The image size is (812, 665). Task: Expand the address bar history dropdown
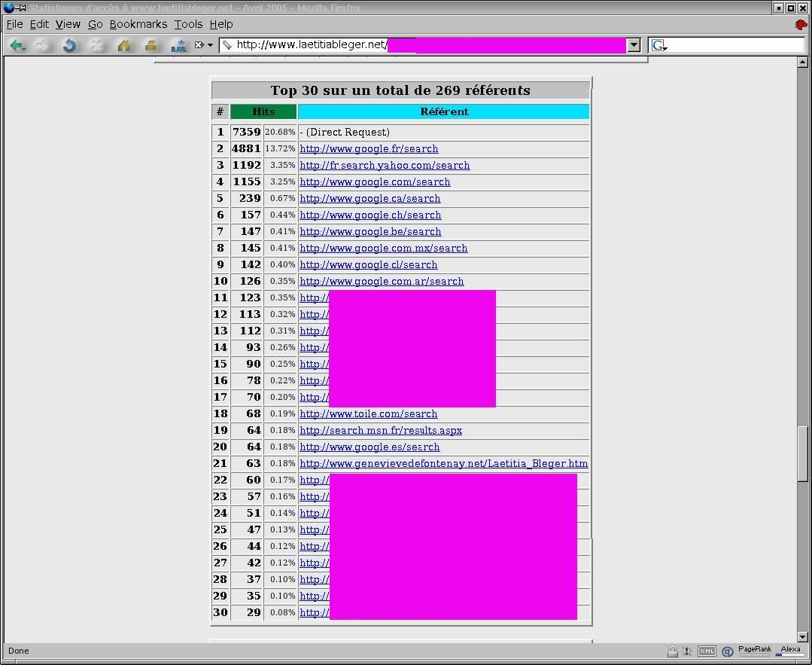pyautogui.click(x=634, y=45)
